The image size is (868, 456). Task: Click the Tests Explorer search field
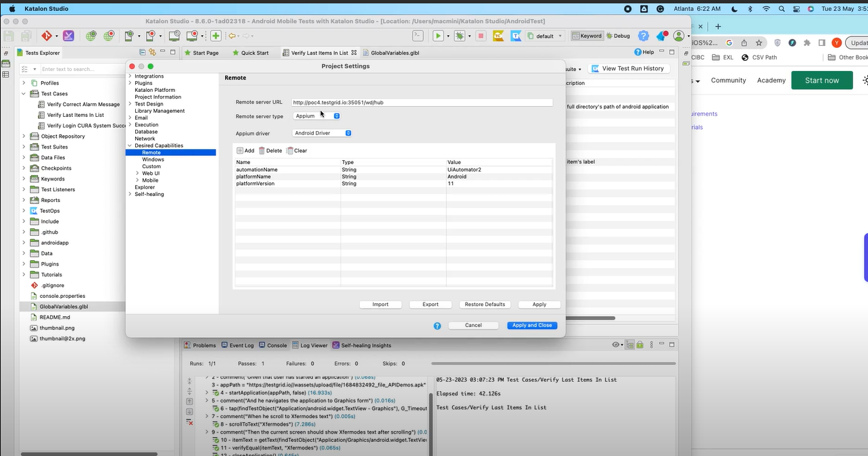coord(84,69)
